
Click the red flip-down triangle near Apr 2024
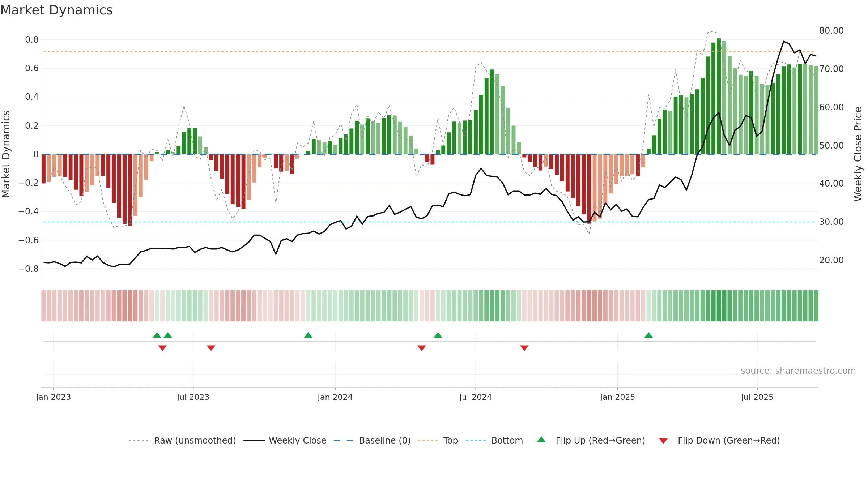(422, 348)
